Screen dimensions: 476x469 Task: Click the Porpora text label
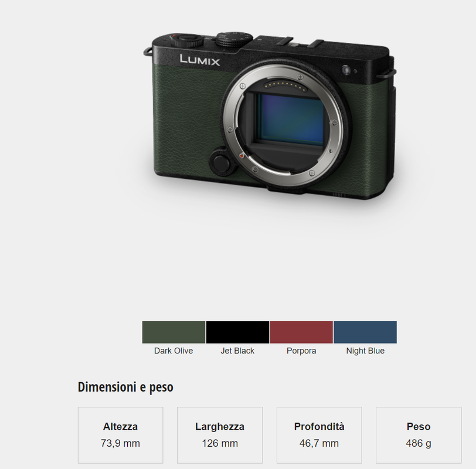(x=301, y=351)
